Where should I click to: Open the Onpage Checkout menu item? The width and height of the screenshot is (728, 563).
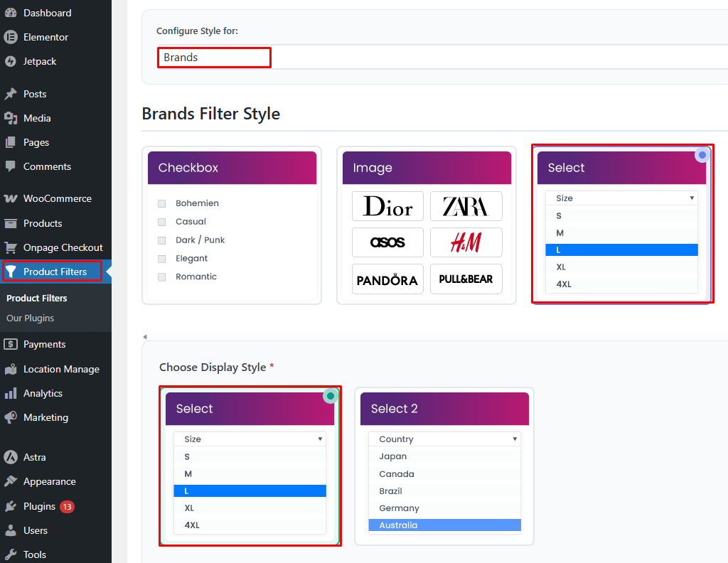(55, 247)
